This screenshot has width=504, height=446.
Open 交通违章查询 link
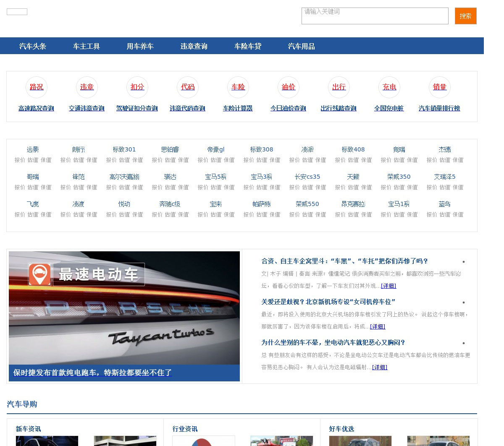[87, 108]
